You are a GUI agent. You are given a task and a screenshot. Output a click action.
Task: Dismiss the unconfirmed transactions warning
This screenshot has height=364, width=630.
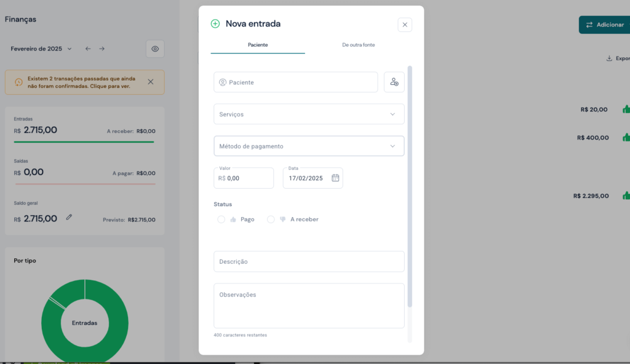[151, 82]
